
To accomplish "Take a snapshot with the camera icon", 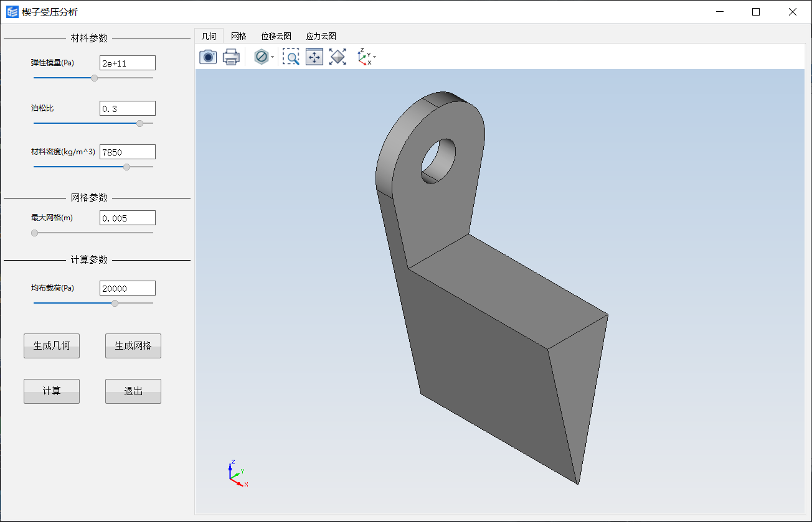I will click(x=207, y=57).
